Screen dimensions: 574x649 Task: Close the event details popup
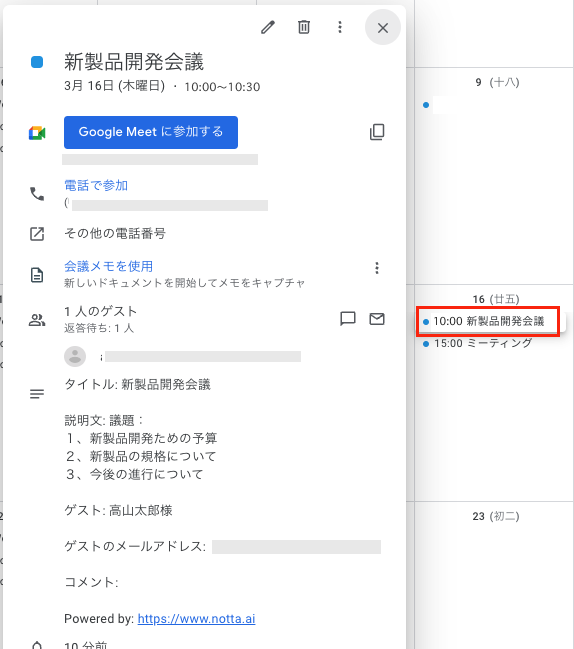383,28
